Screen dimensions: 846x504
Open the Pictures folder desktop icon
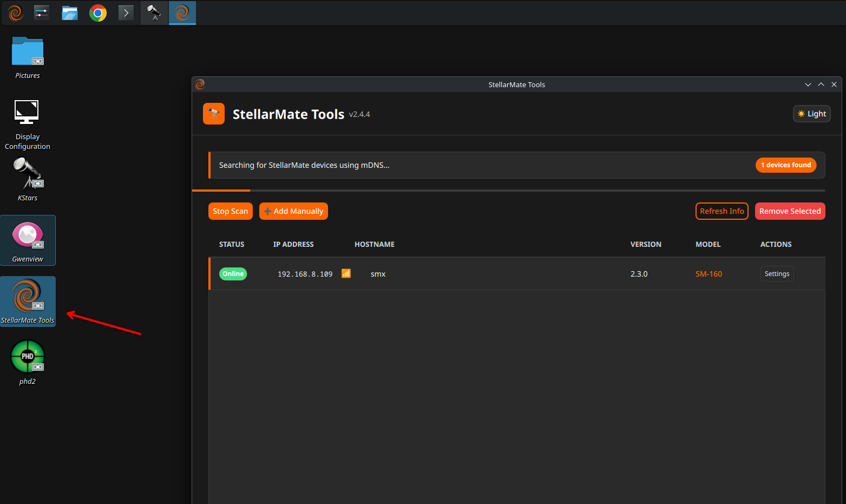(x=28, y=58)
